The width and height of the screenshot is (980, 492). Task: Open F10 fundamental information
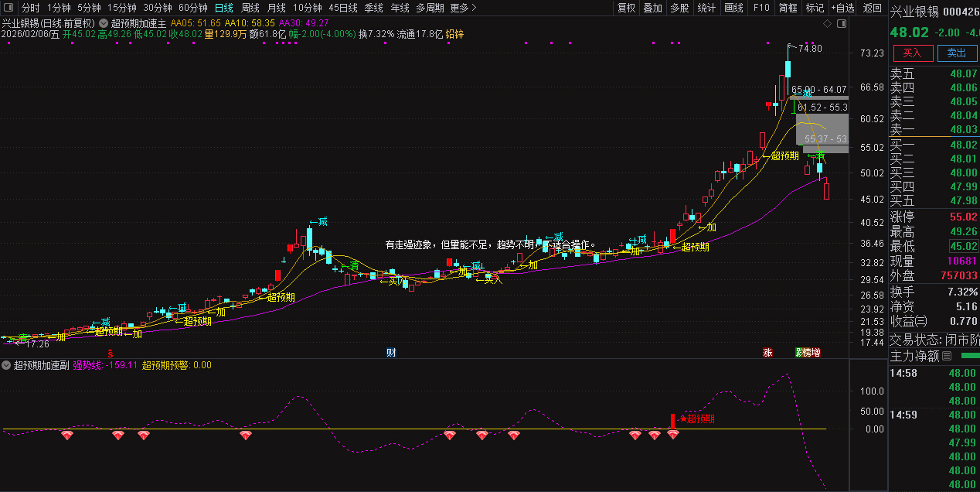tap(760, 8)
